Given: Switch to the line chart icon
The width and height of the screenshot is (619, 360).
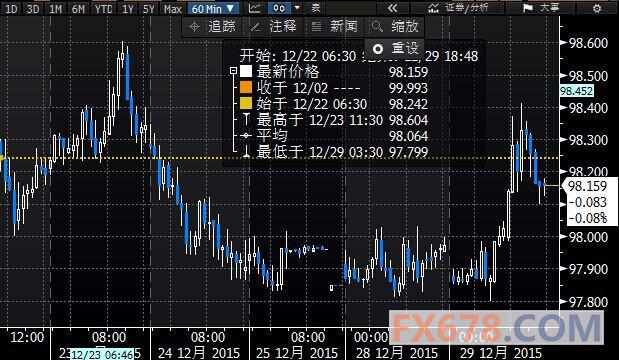Looking at the screenshot, I should (x=255, y=8).
